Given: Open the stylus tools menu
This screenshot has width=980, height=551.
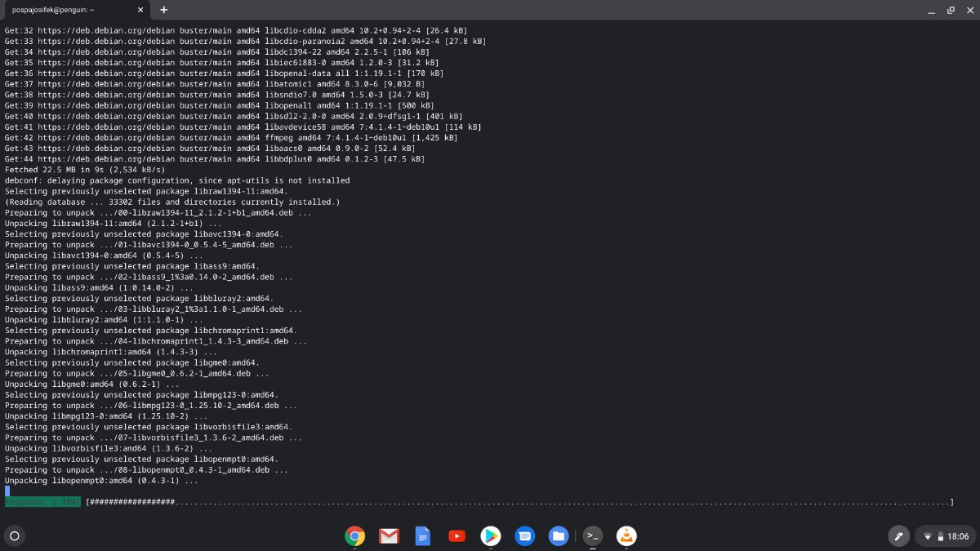Looking at the screenshot, I should point(898,536).
